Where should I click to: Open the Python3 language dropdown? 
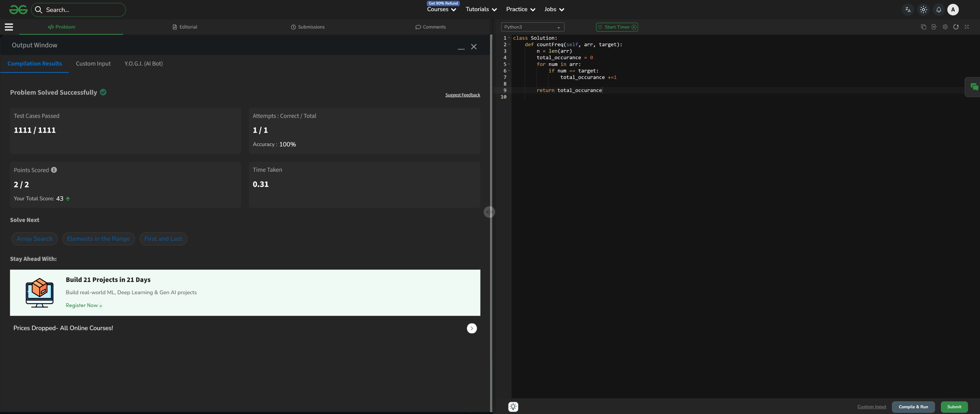(x=532, y=27)
